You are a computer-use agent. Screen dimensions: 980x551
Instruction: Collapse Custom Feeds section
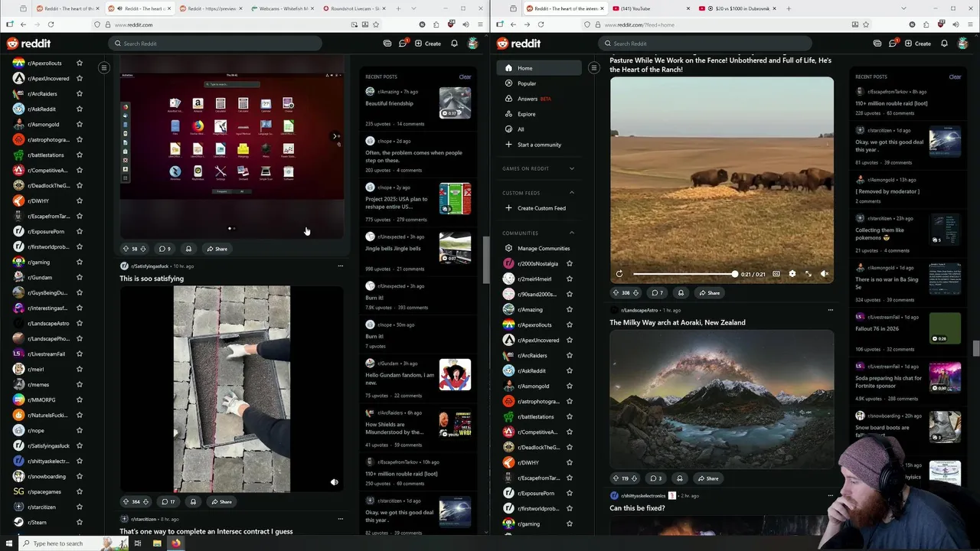click(571, 193)
